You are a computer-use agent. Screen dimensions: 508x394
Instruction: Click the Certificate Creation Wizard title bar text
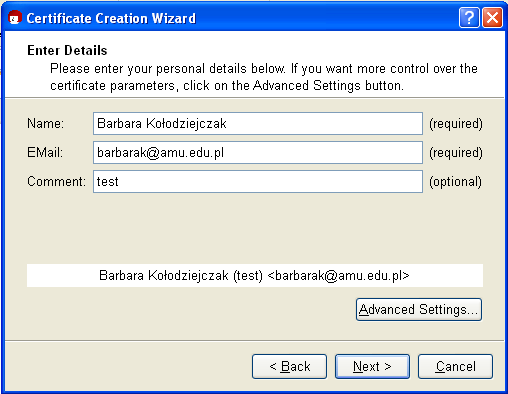coord(111,18)
